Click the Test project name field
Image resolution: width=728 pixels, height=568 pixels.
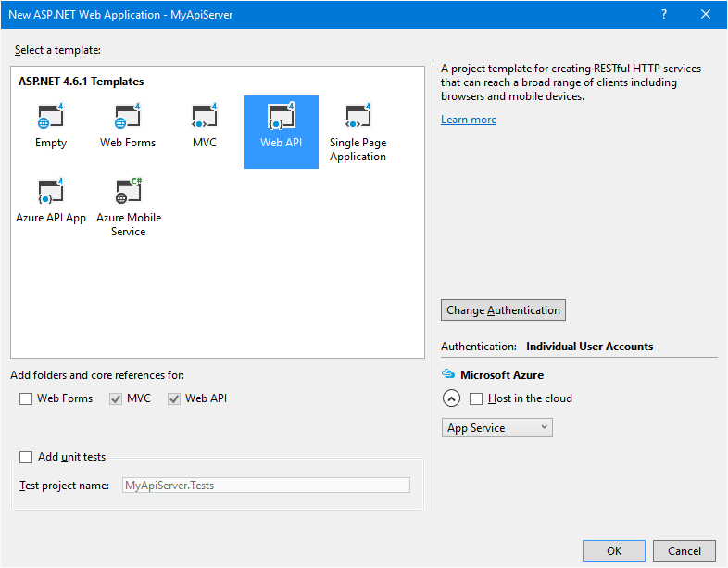point(266,486)
